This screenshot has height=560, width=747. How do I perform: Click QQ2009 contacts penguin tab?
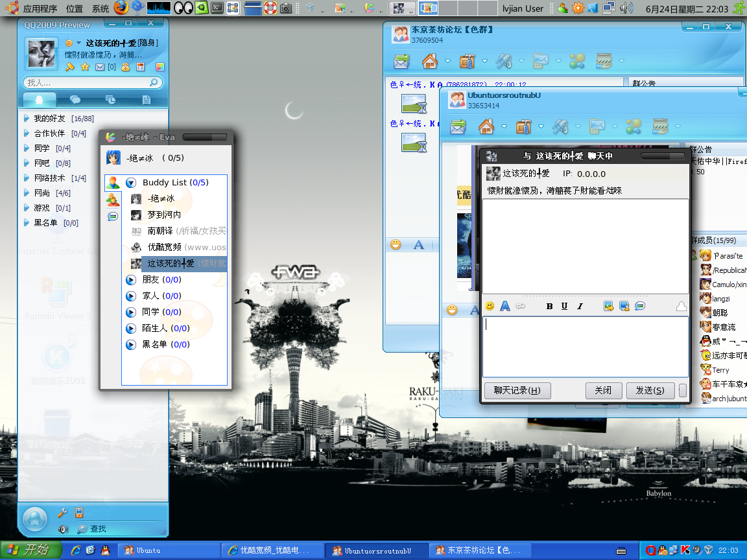(39, 100)
